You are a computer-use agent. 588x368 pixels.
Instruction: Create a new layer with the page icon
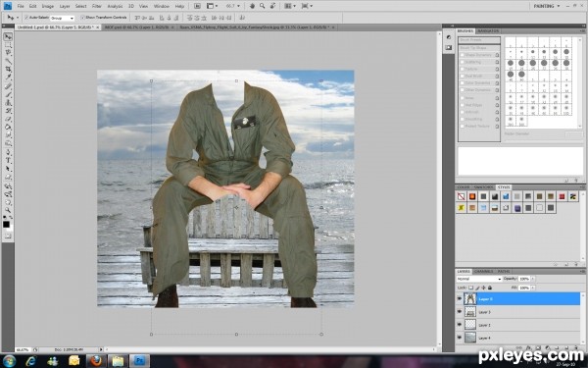pos(567,348)
